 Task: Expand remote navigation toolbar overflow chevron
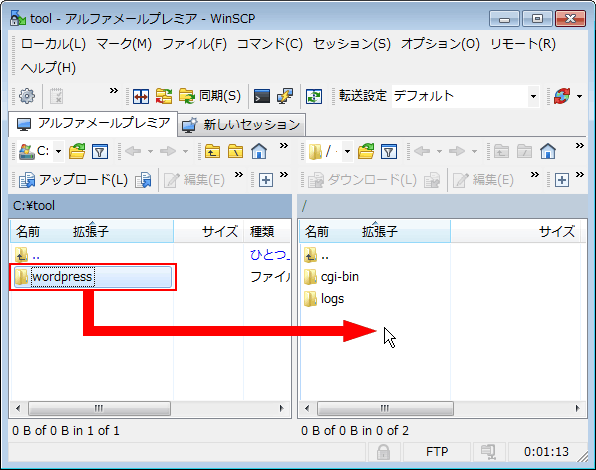(x=579, y=146)
